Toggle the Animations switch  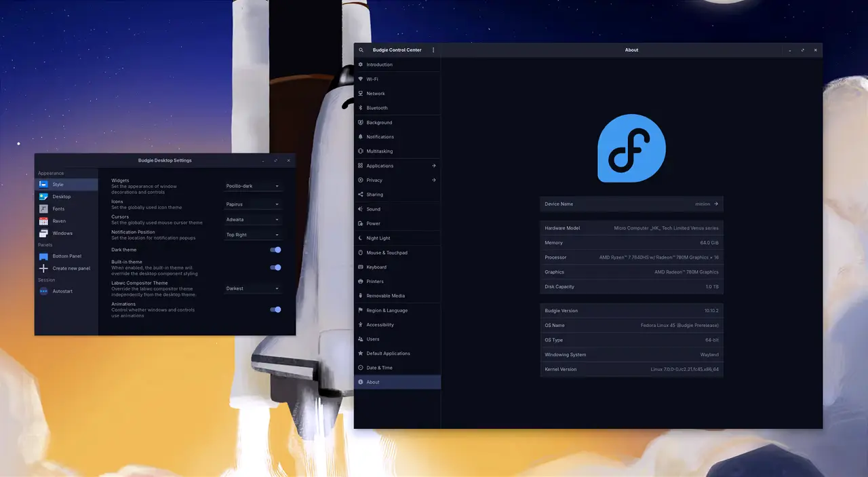pyautogui.click(x=275, y=309)
